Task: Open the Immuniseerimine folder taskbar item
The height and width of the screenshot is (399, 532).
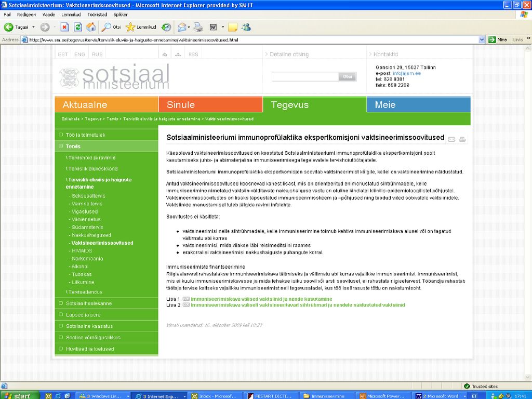Action: tap(327, 396)
